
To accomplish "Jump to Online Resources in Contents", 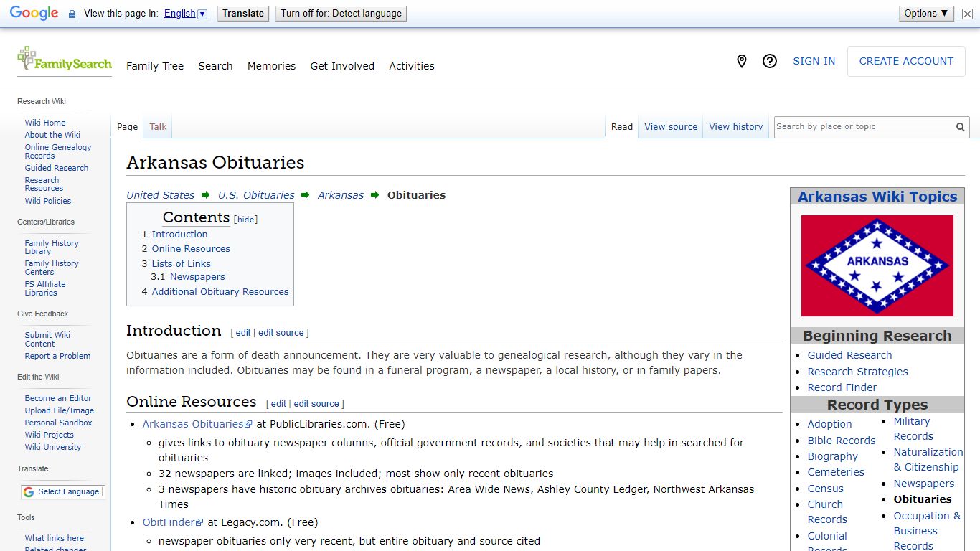I will point(191,249).
